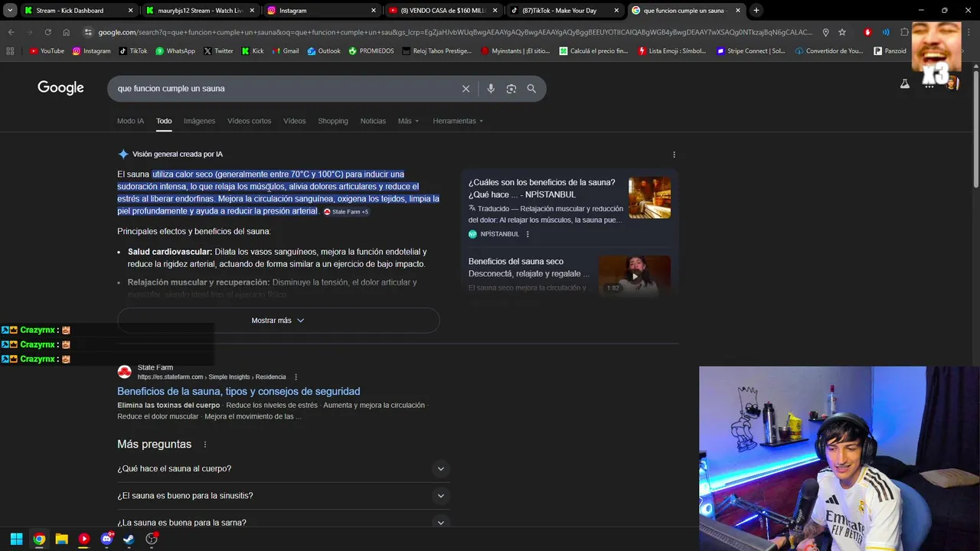
Task: Open the YouTube bookmark
Action: [x=47, y=51]
